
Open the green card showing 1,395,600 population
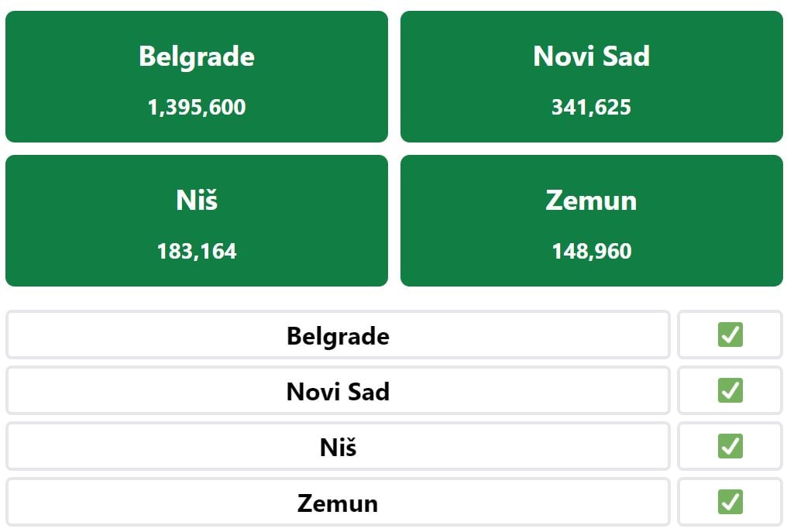197,77
